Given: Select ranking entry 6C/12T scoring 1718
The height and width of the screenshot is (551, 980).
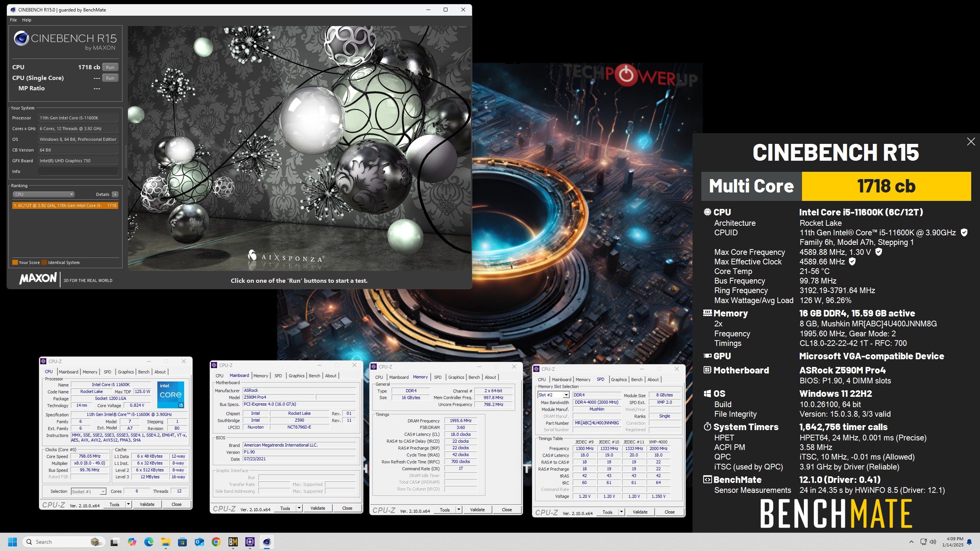Looking at the screenshot, I should click(65, 205).
